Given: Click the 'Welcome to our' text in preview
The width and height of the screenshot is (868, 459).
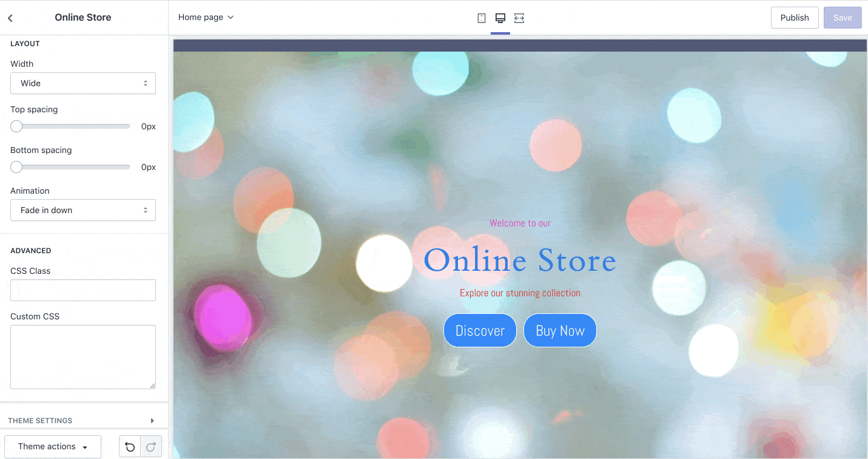Looking at the screenshot, I should tap(520, 223).
